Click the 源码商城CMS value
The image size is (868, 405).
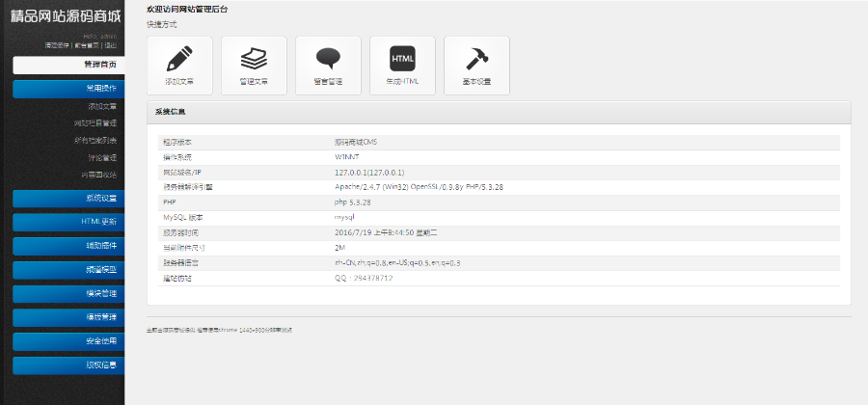tap(356, 142)
